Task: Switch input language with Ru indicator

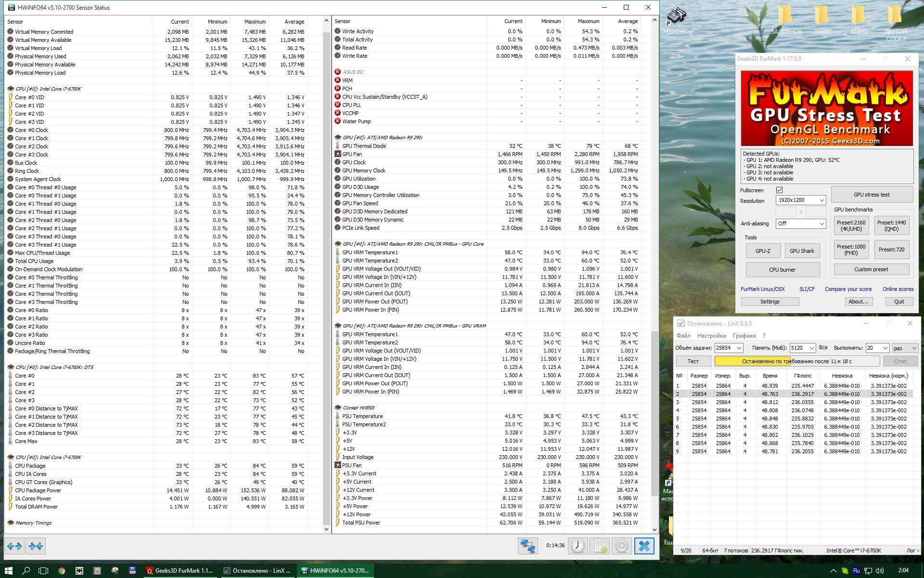Action: coord(856,571)
